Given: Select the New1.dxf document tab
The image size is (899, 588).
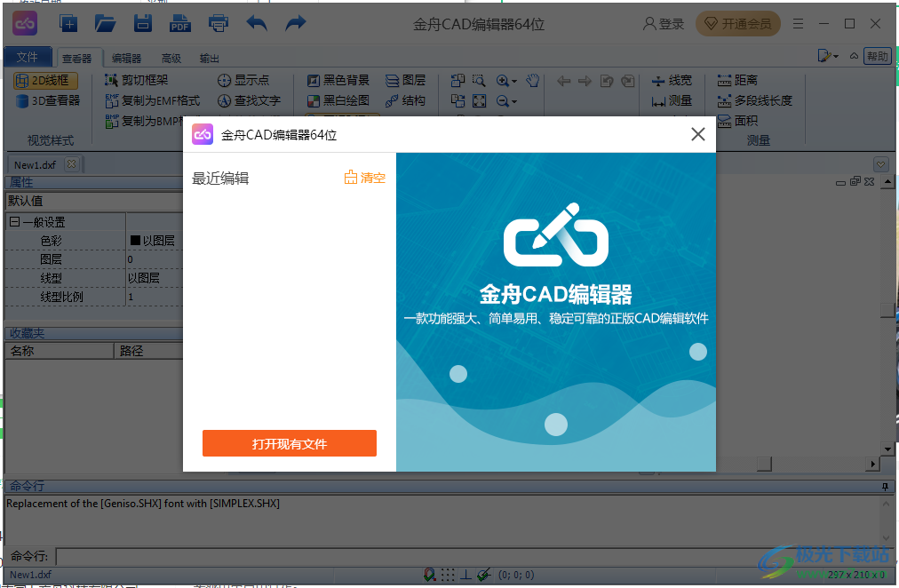Looking at the screenshot, I should [35, 165].
